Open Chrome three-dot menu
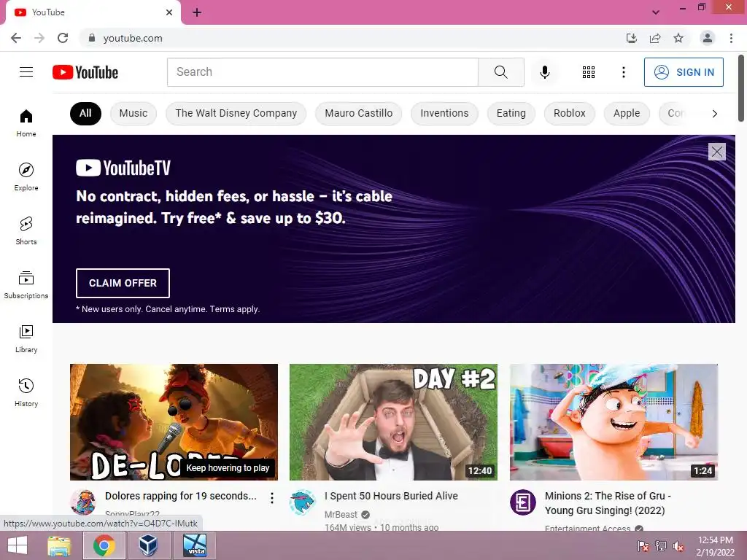Screen dimensions: 747x560 731,38
